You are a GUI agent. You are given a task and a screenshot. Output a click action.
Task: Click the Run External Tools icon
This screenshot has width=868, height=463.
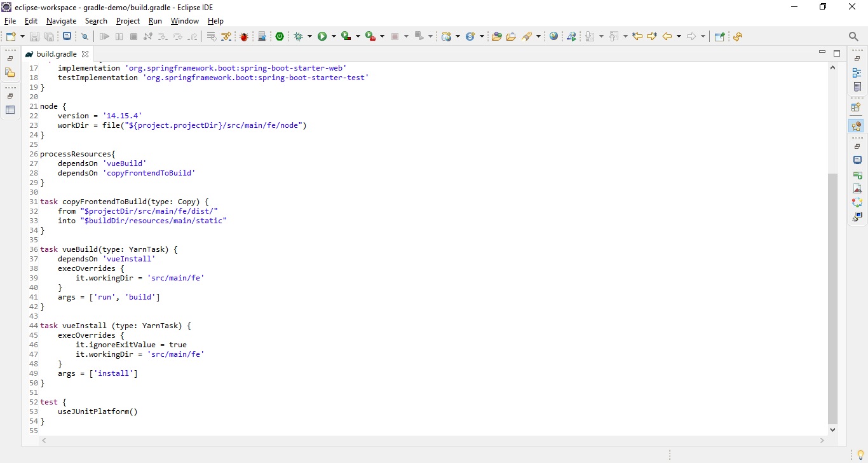coord(370,36)
